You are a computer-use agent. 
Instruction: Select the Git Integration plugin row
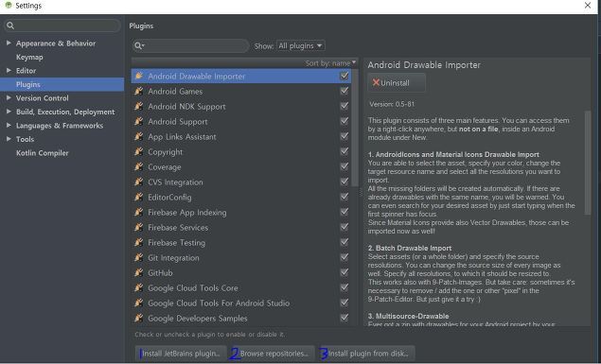[241, 257]
